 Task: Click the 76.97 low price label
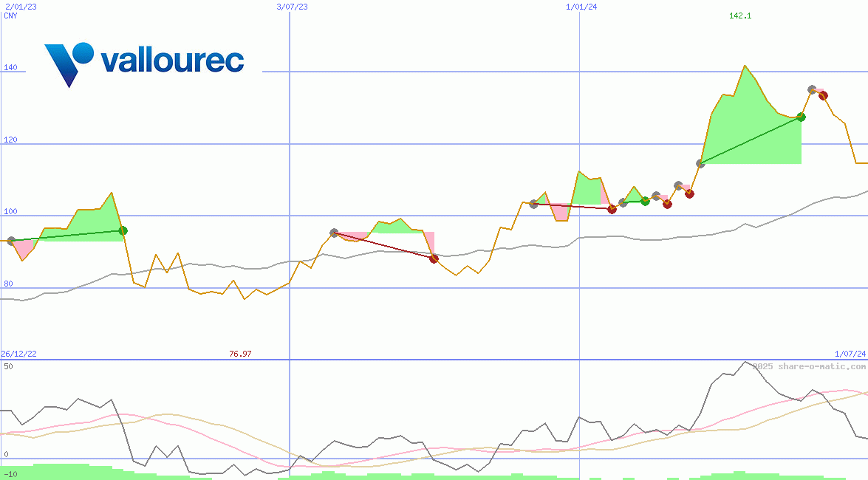pyautogui.click(x=240, y=354)
